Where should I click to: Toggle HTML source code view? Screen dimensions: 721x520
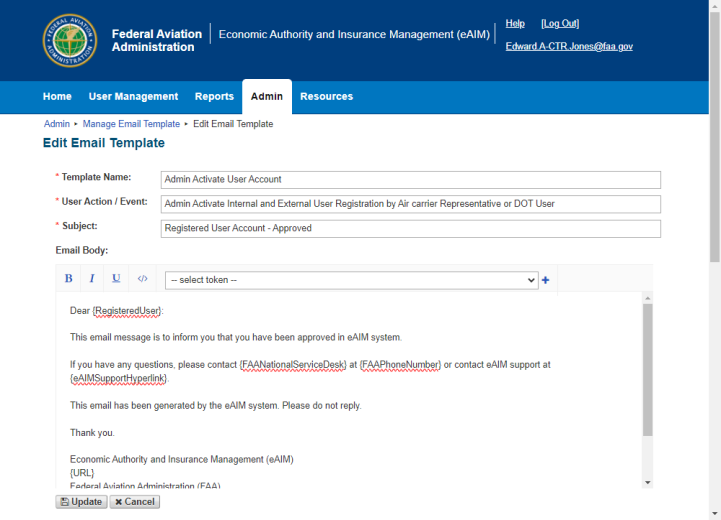point(143,279)
